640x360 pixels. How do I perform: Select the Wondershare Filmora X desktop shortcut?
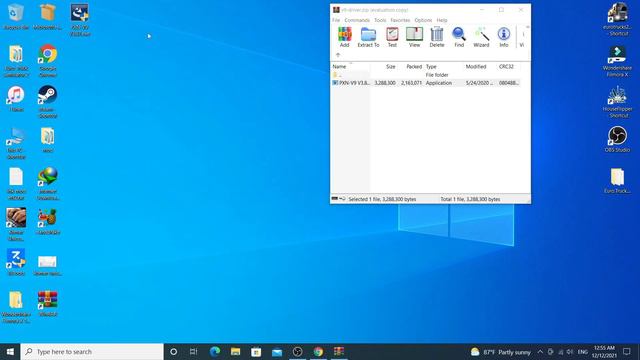point(618,61)
